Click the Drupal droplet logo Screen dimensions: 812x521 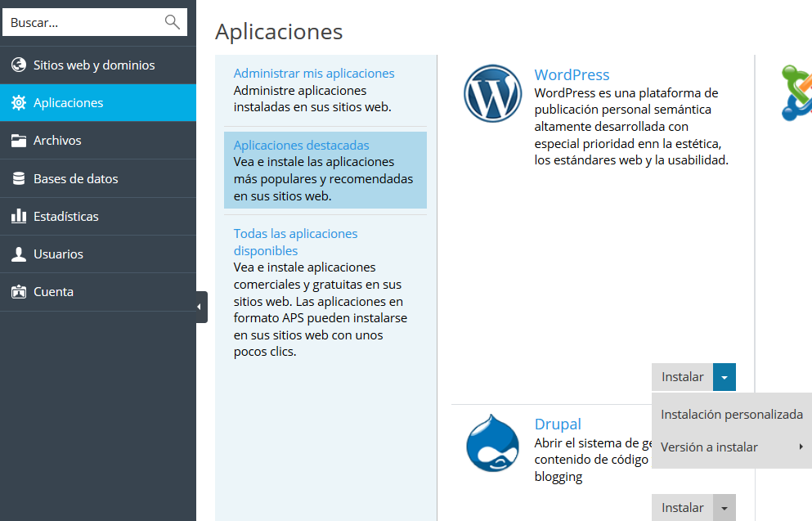pos(492,447)
